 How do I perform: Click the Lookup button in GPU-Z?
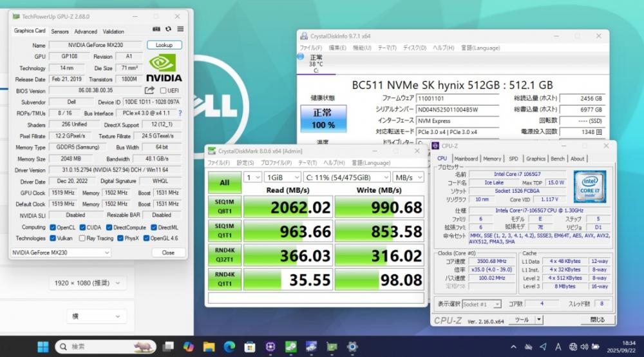tap(164, 44)
